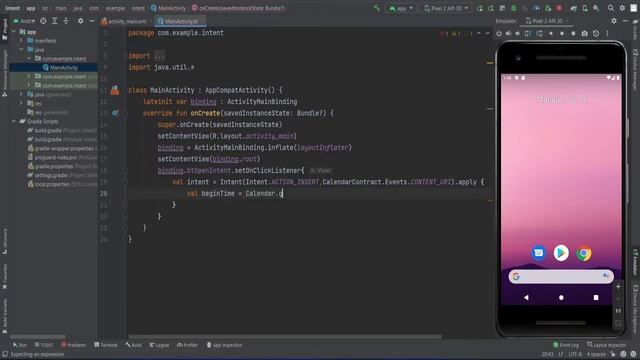Tap phone navigation Recents square
The height and width of the screenshot is (360, 640).
point(596,298)
